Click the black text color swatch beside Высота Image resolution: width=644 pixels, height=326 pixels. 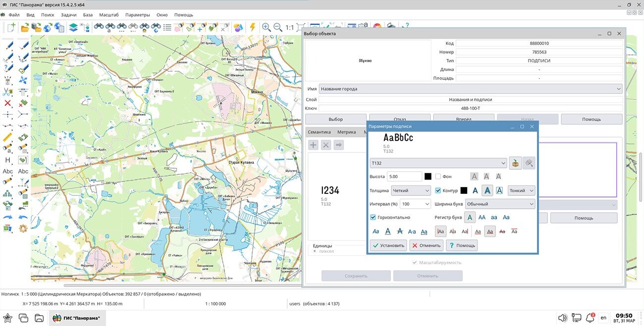[x=428, y=177]
